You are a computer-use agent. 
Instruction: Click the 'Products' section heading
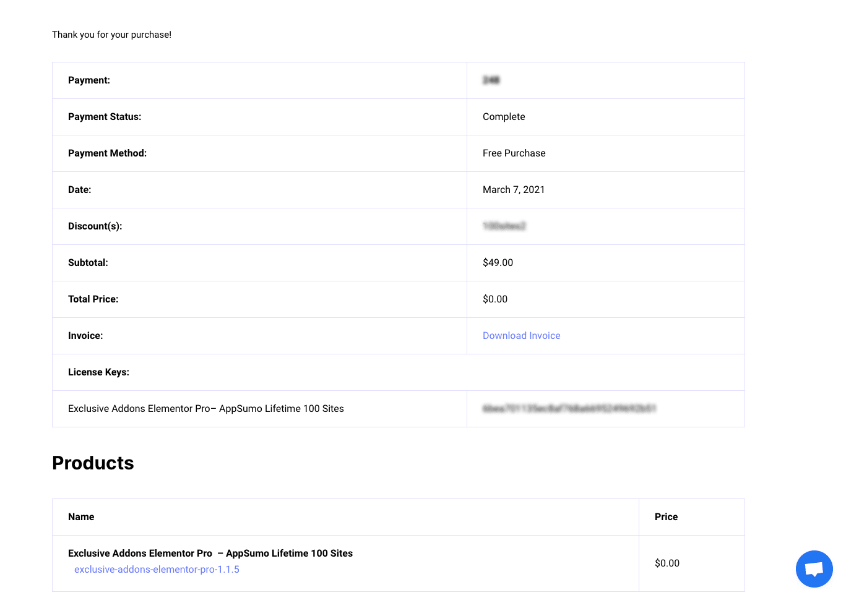pyautogui.click(x=93, y=463)
